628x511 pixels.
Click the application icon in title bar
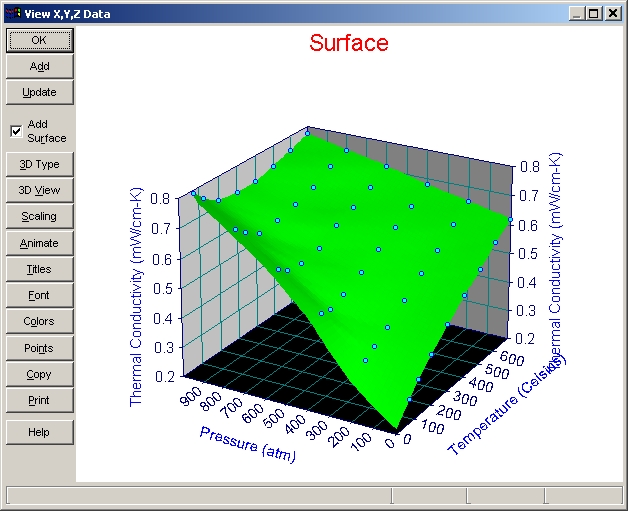point(13,14)
